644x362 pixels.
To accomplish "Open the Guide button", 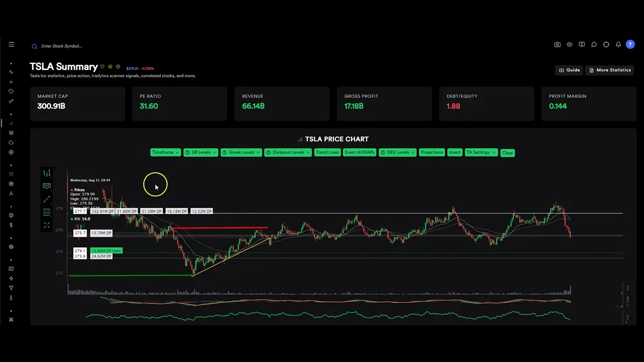I will coord(569,70).
